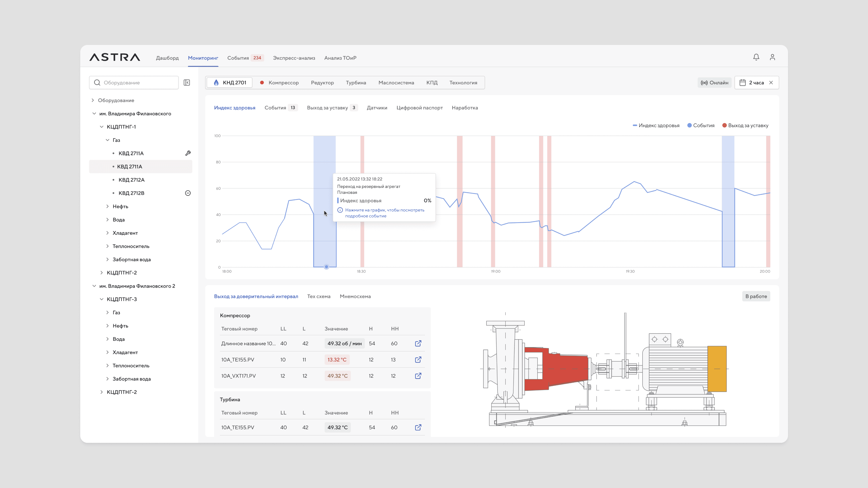Open external link for Длинное название row
Viewport: 868px width, 488px height.
tap(418, 343)
